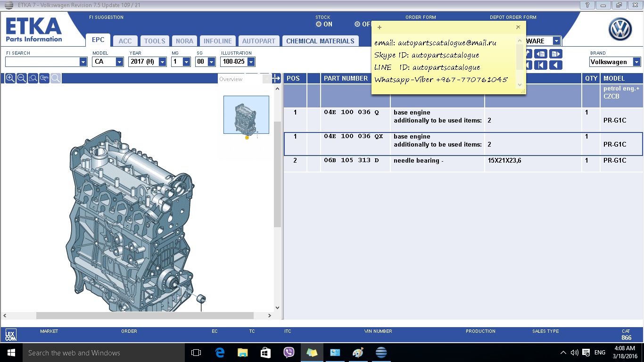Switch to Sticky Notes taskbar icon
644x362 pixels.
(312, 353)
